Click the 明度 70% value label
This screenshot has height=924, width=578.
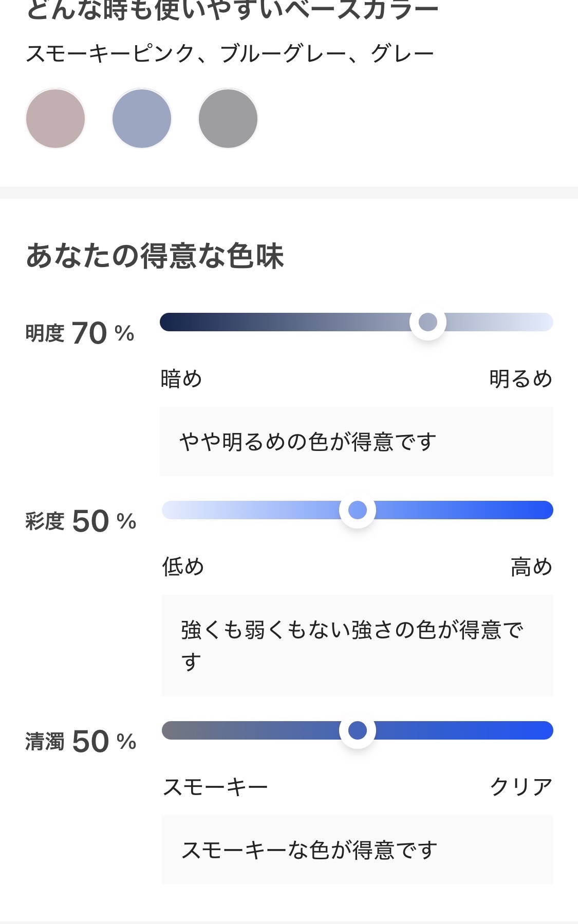click(80, 333)
